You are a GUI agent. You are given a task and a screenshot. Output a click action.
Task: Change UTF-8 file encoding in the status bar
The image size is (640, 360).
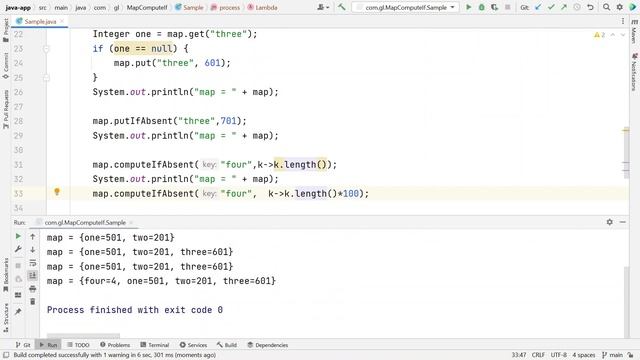[x=558, y=355]
